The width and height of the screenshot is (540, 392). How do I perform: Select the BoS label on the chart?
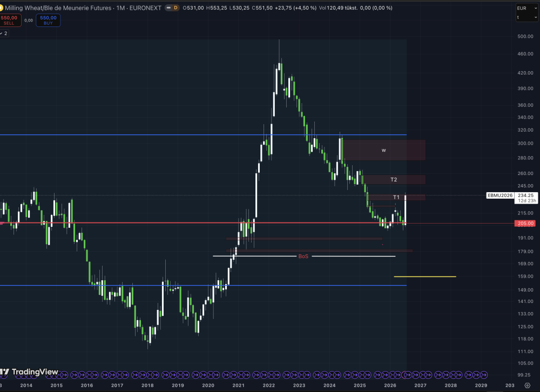303,256
